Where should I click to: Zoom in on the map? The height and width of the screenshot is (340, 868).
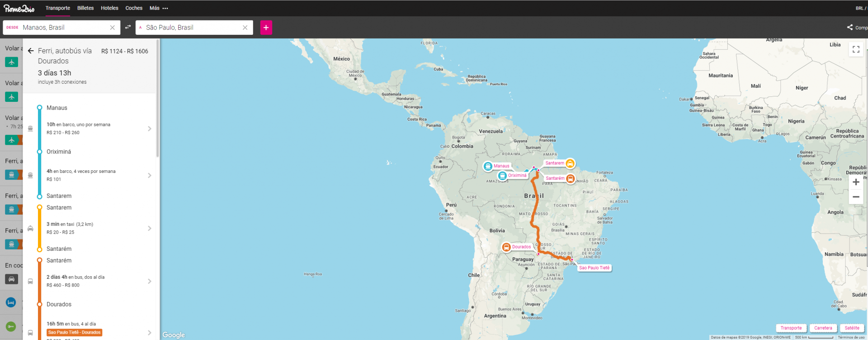856,182
